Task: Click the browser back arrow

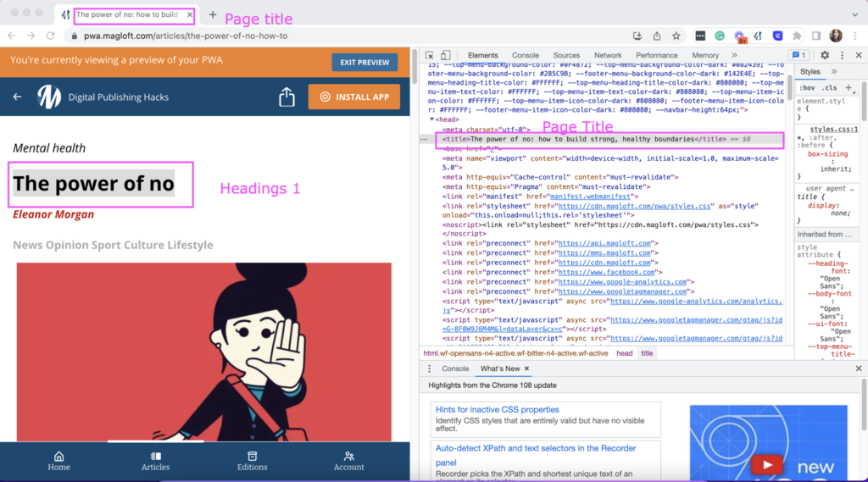Action: click(x=12, y=36)
